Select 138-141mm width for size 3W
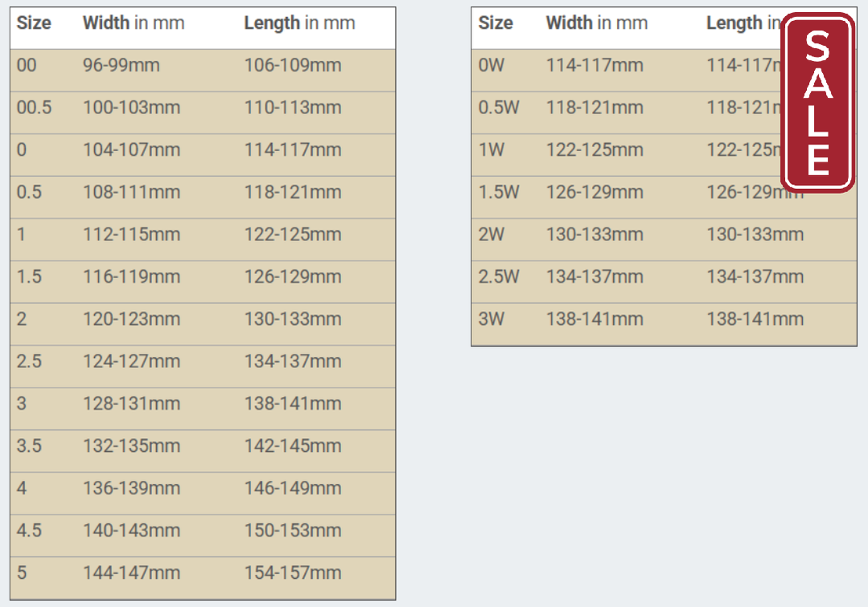Screen dimensions: 868x607 click(595, 319)
